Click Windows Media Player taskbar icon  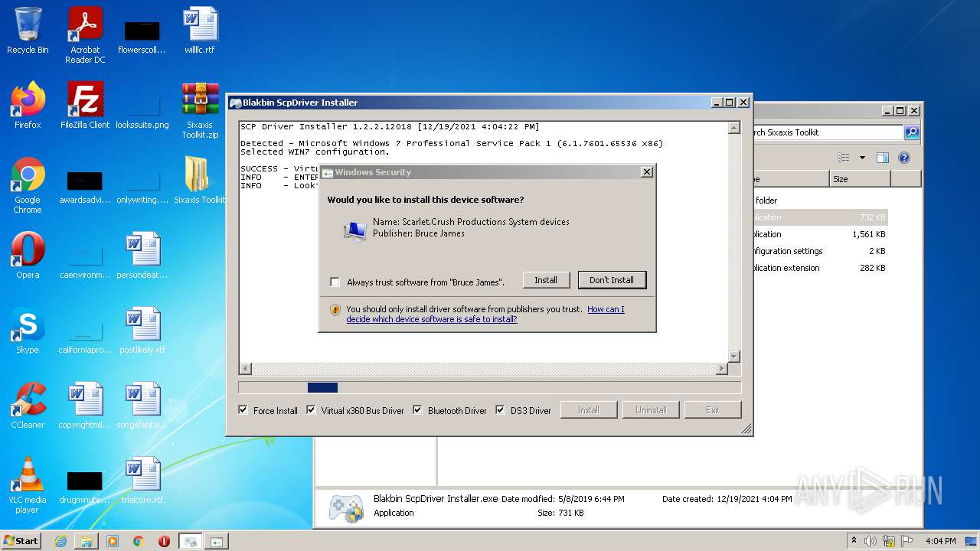click(x=113, y=541)
